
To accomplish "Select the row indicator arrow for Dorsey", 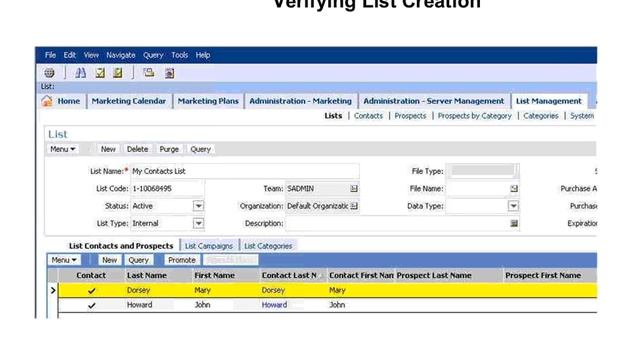I will click(53, 291).
